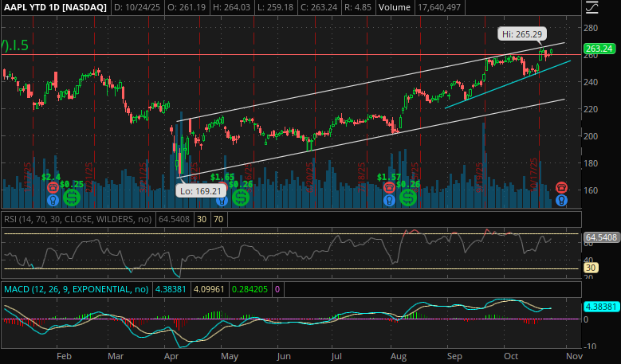Click the chart drawing-mode icon at top right
Image resolution: width=621 pixels, height=364 pixels.
point(591,8)
